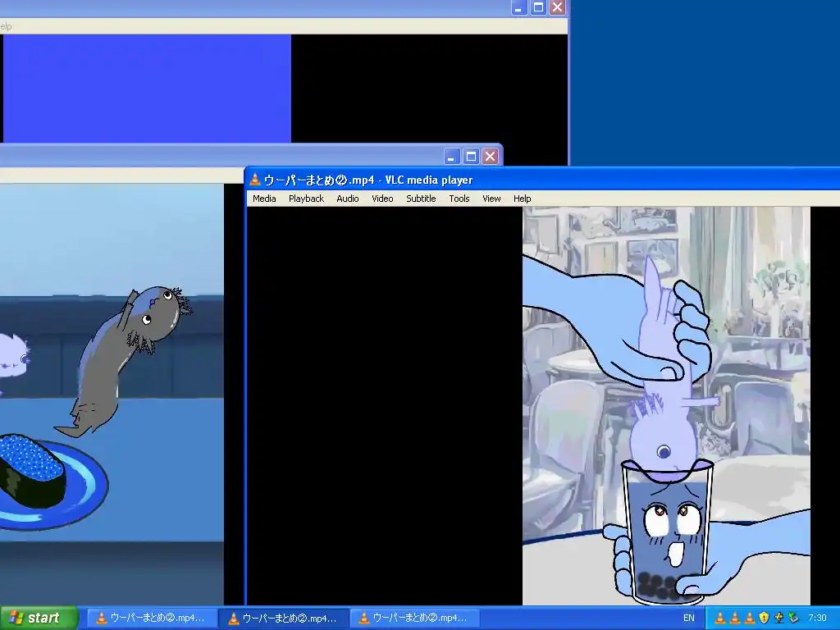Click the VLC cone icon in front title bar
Screen dimensions: 840x630
click(x=255, y=180)
